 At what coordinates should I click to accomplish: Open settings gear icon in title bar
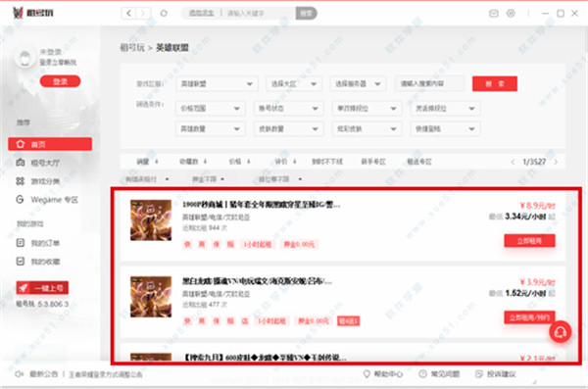[511, 14]
